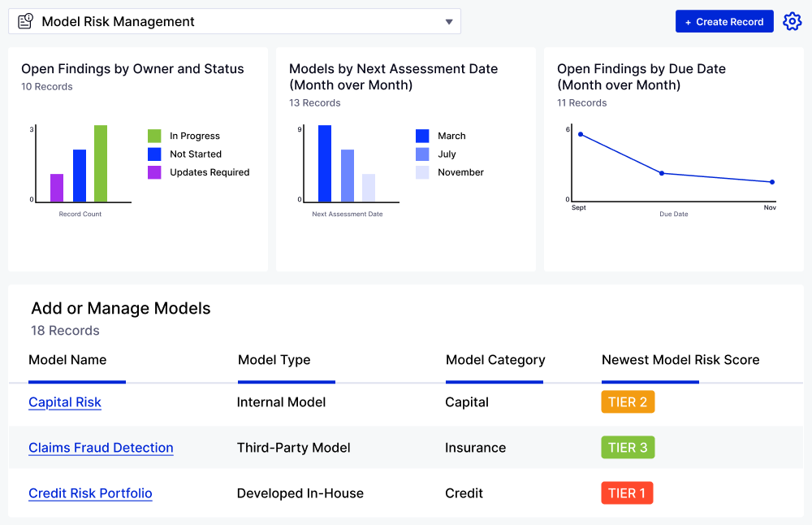Click the purple Updates Required legend swatch

[154, 172]
